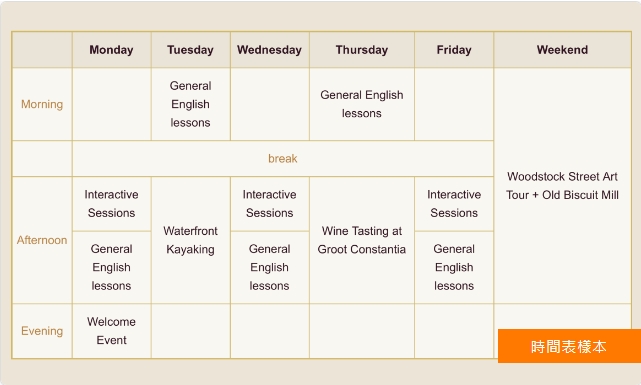Select Tuesday morning General English lessons cell
The width and height of the screenshot is (641, 385).
pos(191,104)
